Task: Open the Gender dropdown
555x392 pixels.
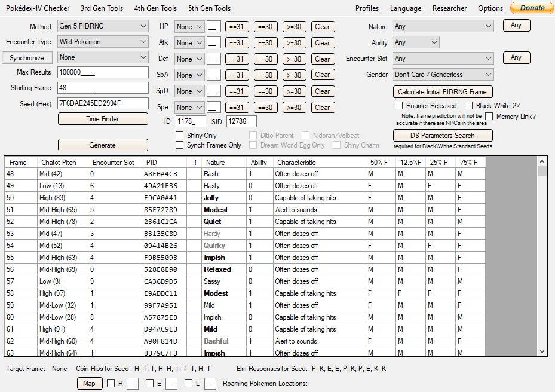Action: click(x=443, y=75)
